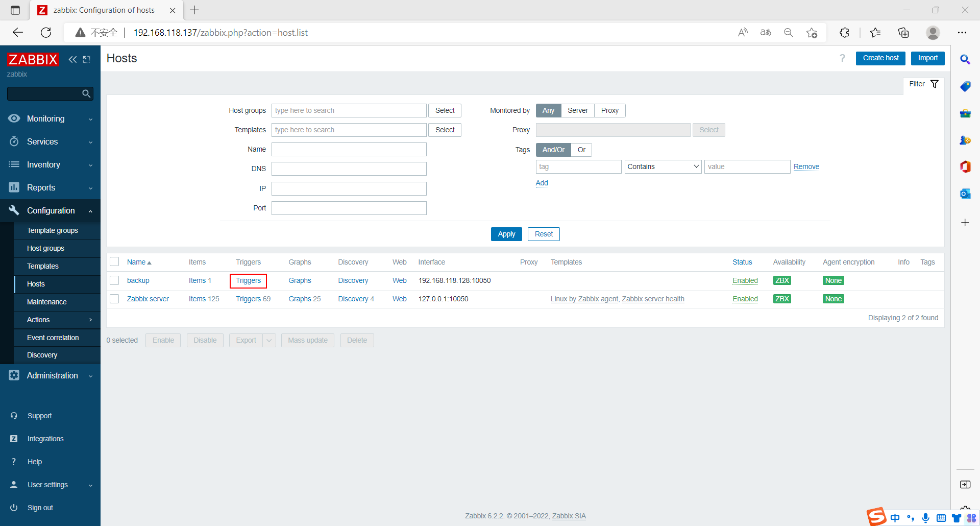The image size is (980, 526).
Task: Expand the Reports menu chevron
Action: (91, 188)
